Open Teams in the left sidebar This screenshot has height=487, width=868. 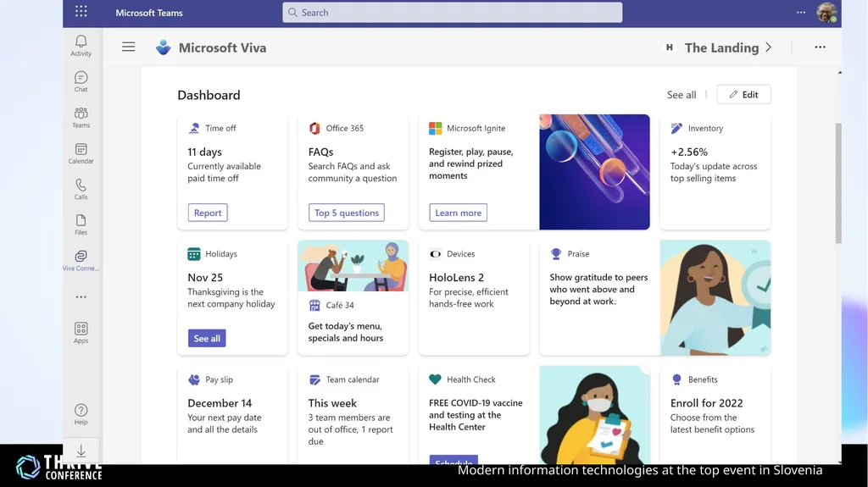point(81,118)
